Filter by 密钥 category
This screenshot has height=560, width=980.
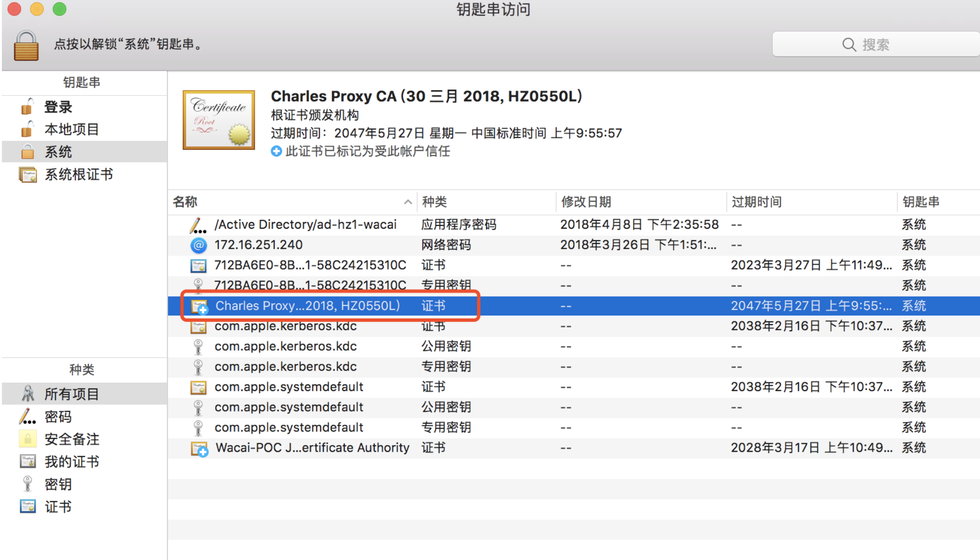tap(58, 485)
